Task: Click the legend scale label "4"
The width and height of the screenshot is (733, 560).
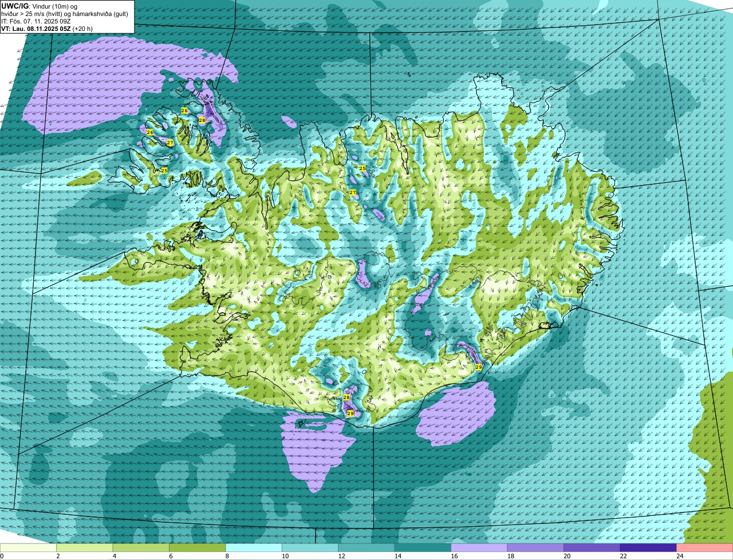Action: pyautogui.click(x=114, y=555)
